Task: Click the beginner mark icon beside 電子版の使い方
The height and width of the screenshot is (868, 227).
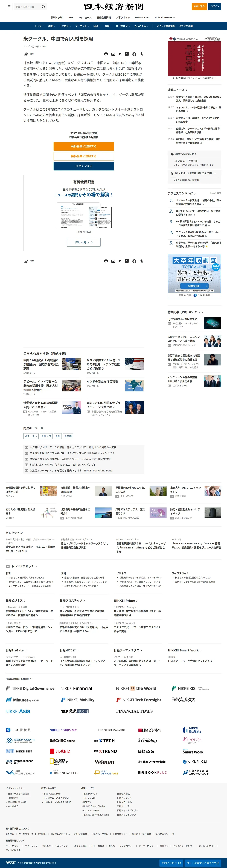Action: 172,173
